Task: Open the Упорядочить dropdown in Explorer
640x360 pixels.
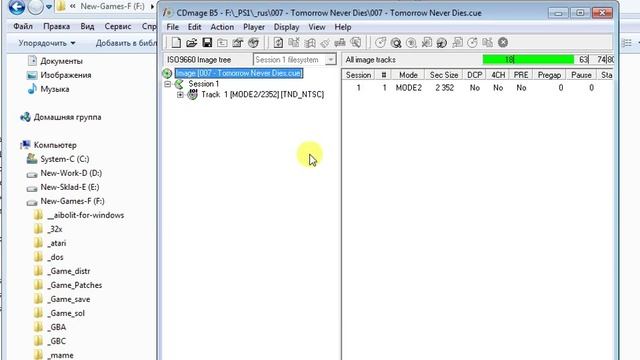Action: [x=47, y=43]
